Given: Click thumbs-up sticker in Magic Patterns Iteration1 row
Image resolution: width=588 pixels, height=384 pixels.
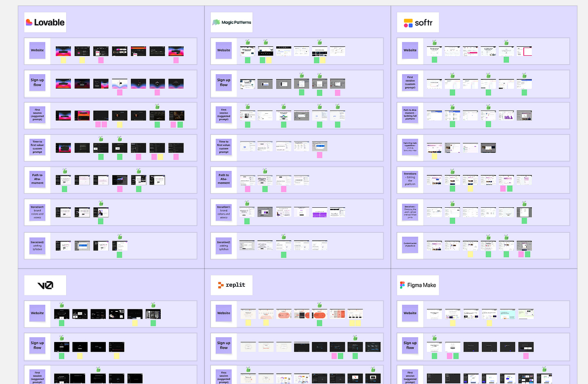Looking at the screenshot, I should 247,203.
